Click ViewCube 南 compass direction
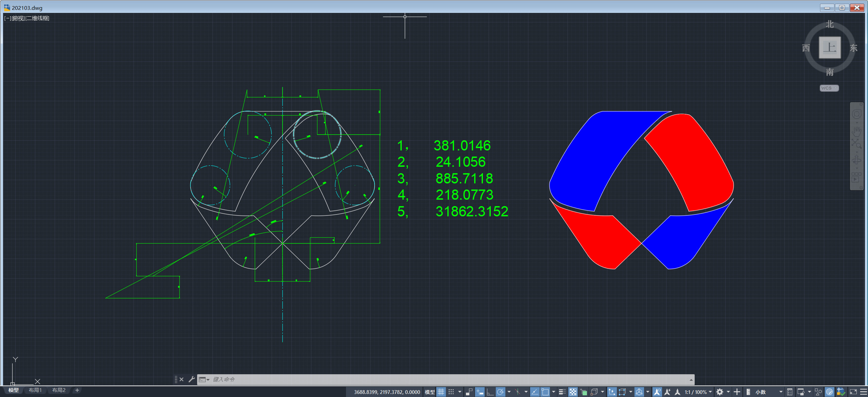Image resolution: width=868 pixels, height=397 pixels. coord(830,72)
